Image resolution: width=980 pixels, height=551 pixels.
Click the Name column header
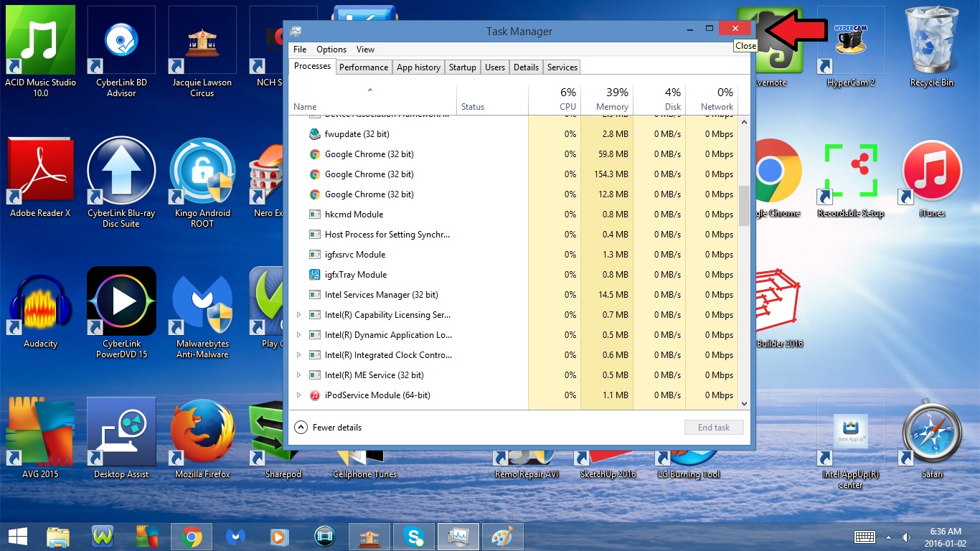(373, 100)
